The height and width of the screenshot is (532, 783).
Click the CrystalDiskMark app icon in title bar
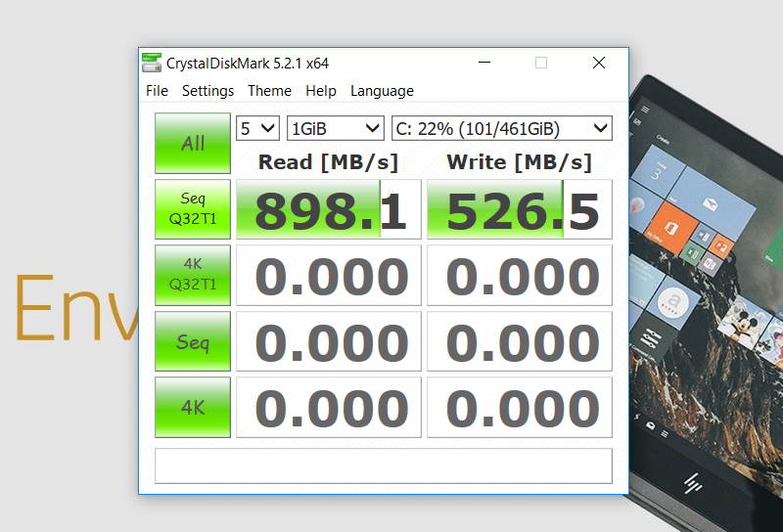coord(152,63)
